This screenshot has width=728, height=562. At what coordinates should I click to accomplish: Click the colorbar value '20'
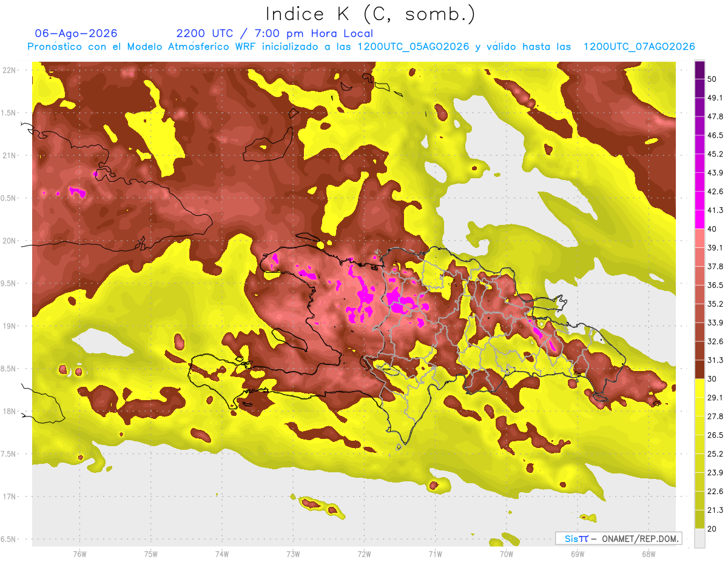coord(713,529)
